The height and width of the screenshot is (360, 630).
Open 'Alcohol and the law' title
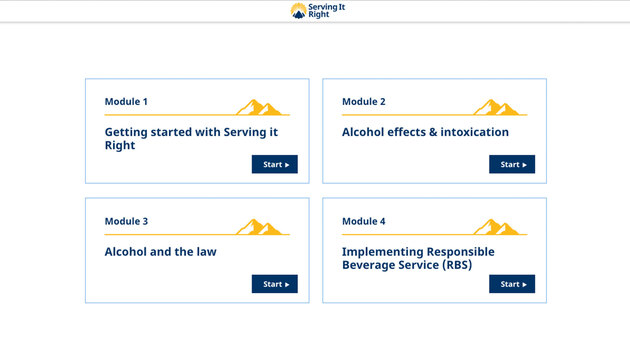tap(161, 252)
